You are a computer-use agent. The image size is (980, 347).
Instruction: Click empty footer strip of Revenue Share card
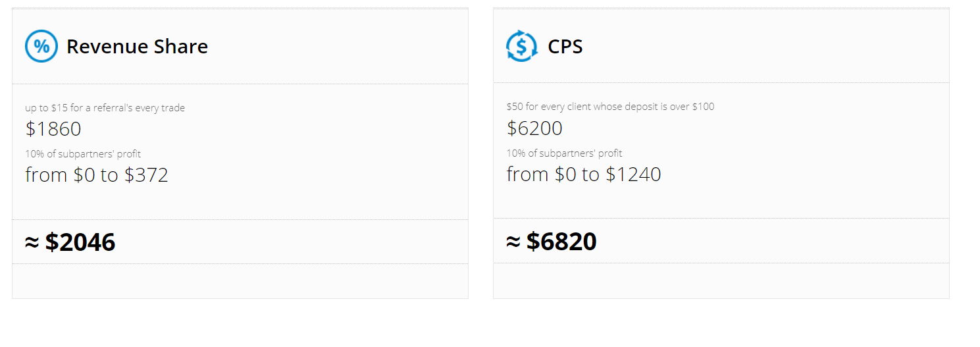[240, 281]
